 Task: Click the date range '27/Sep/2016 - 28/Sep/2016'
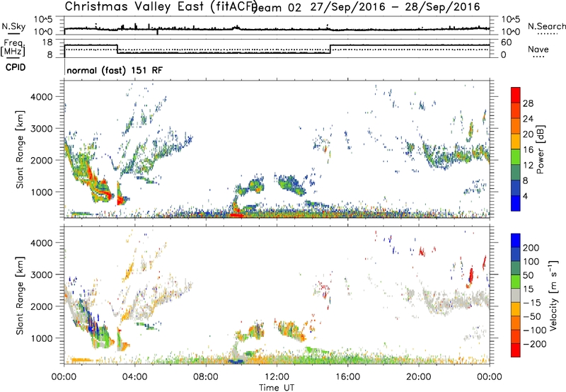tap(395, 7)
